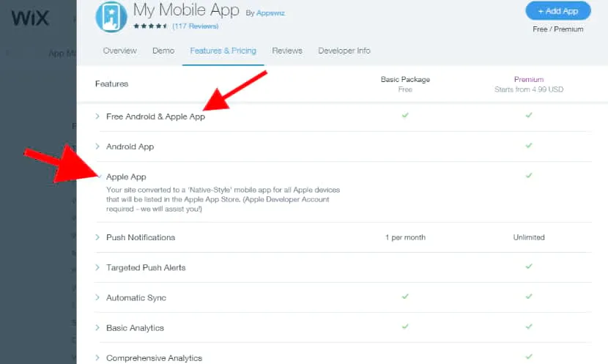Expand the Push Notifications row
This screenshot has width=608, height=364.
click(97, 237)
